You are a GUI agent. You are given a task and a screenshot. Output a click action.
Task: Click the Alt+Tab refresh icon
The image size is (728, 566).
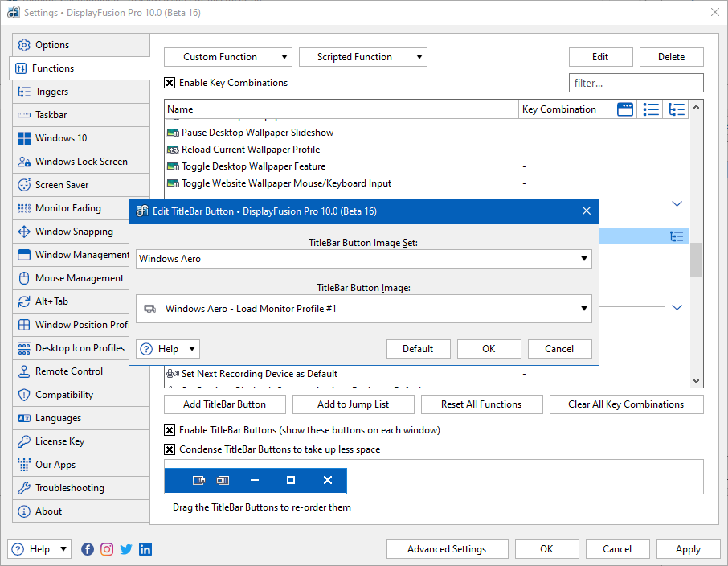point(24,301)
